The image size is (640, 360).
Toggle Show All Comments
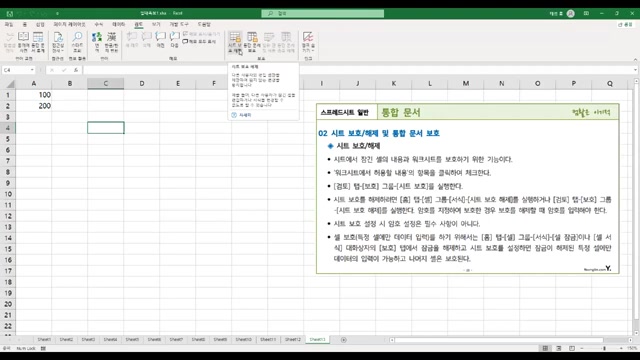[x=199, y=42]
